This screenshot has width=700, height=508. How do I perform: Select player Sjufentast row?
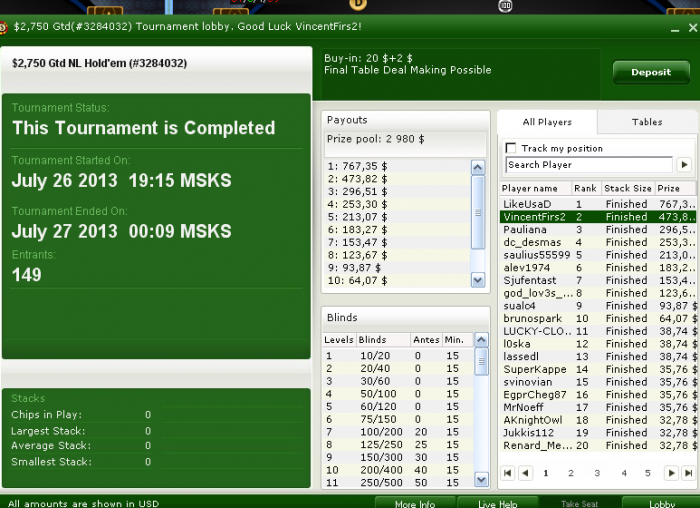(598, 280)
